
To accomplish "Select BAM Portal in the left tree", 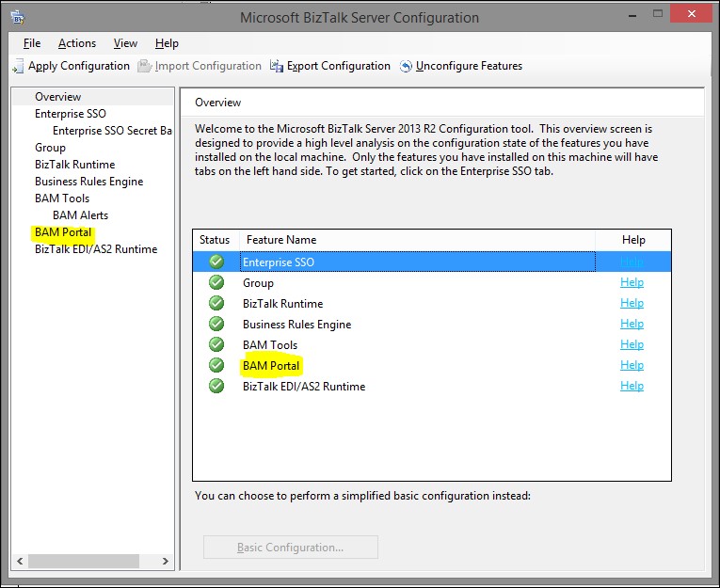I will pos(63,232).
